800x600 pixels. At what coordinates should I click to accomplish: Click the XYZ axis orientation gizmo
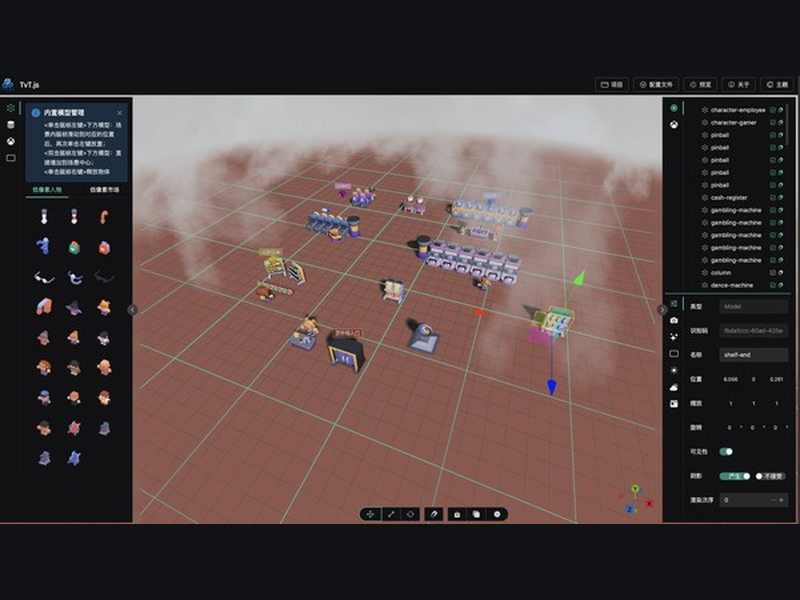click(635, 499)
